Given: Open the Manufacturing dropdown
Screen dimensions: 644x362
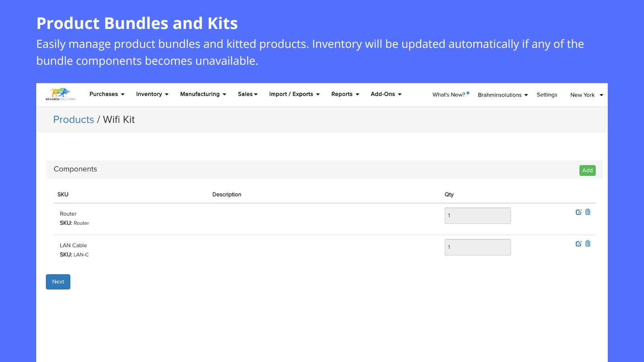Looking at the screenshot, I should 203,94.
